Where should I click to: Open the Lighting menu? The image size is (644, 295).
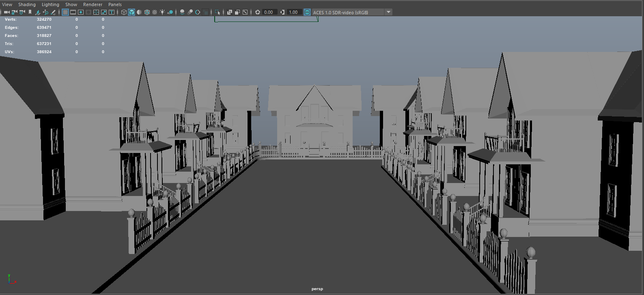50,4
